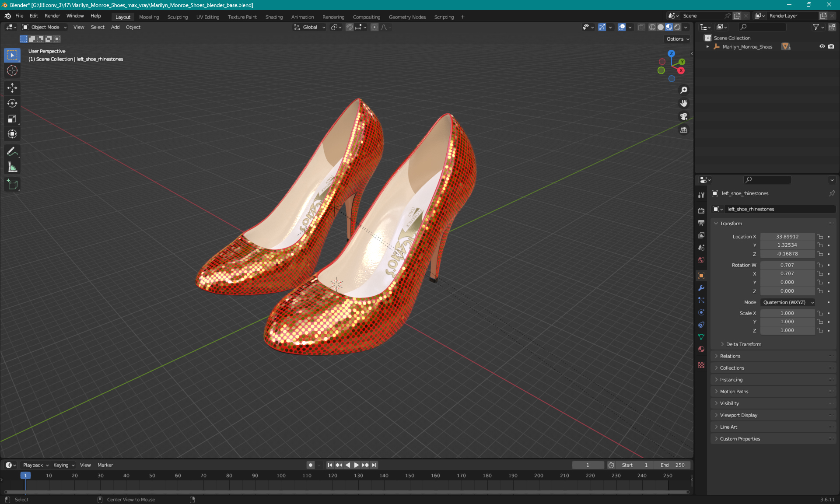Toggle camera view icon

684,116
